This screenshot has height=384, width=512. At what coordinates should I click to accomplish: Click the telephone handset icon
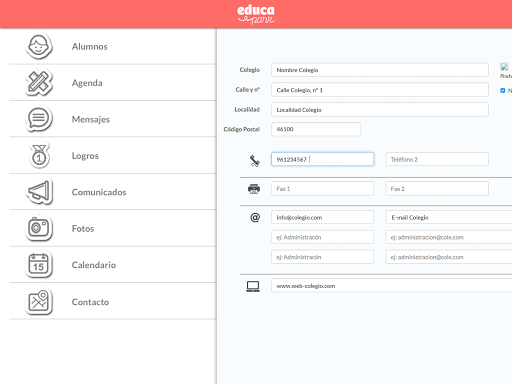tap(255, 161)
